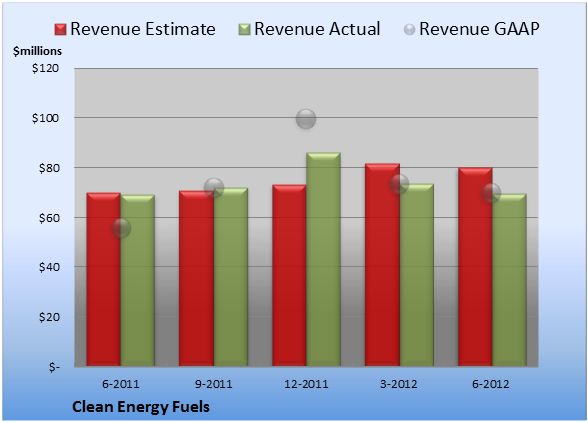
Task: Select the green actual bar for 3-2012
Action: tap(416, 275)
